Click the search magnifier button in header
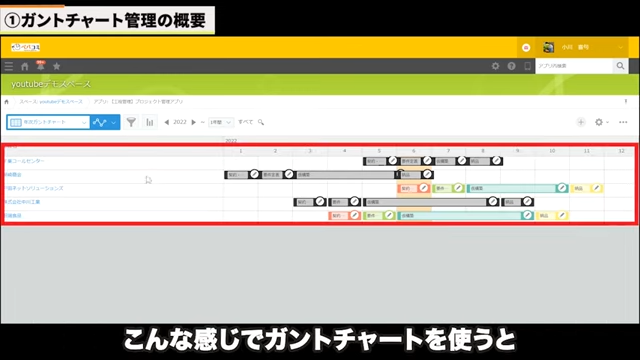Image resolution: width=640 pixels, height=360 pixels. 620,66
